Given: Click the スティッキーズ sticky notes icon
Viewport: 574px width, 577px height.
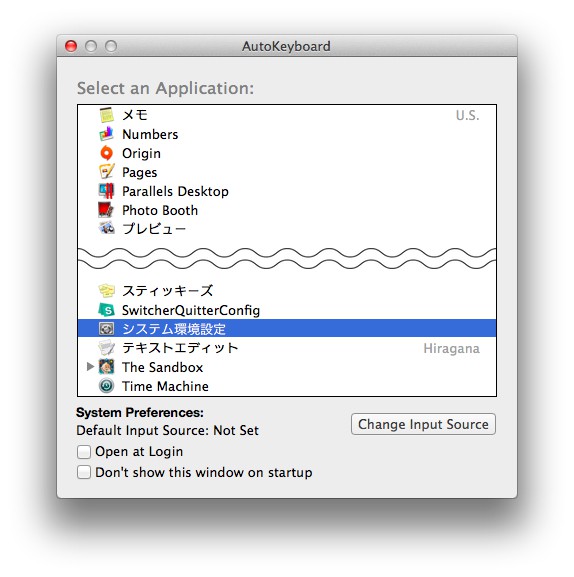Looking at the screenshot, I should coord(107,291).
